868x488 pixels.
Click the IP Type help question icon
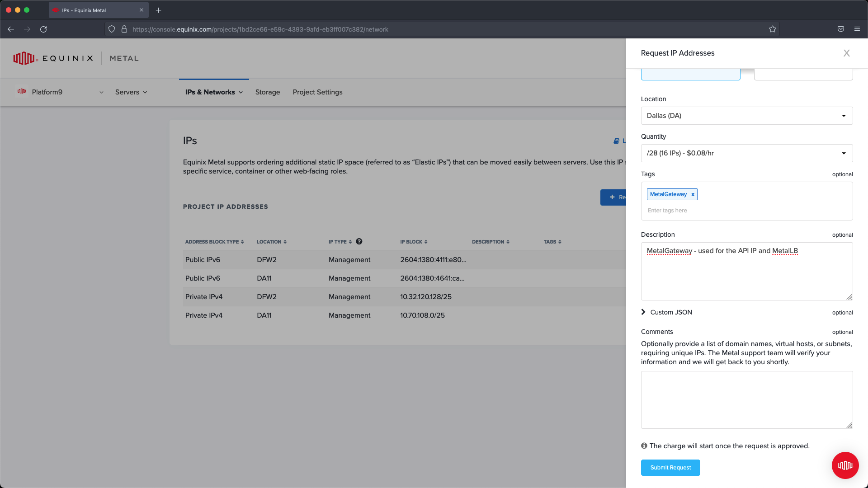point(359,241)
